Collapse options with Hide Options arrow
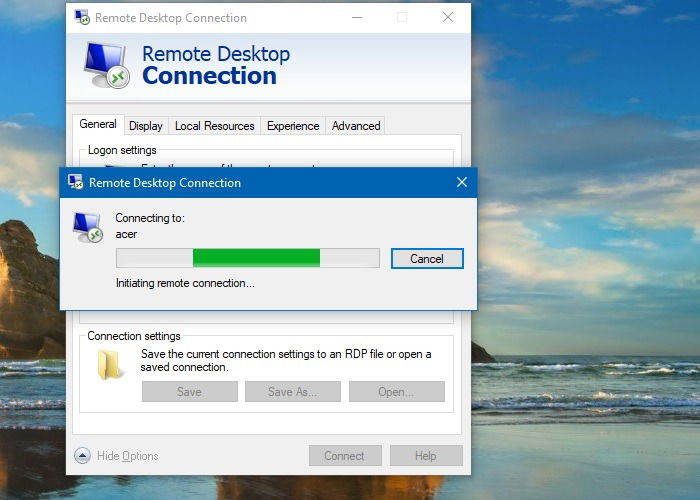700x500 pixels. [x=82, y=456]
